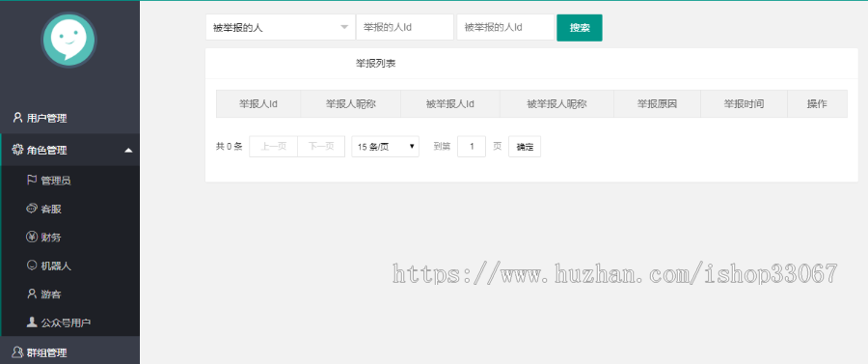Select 公众号用户 submenu item
This screenshot has height=364, width=868.
point(69,322)
